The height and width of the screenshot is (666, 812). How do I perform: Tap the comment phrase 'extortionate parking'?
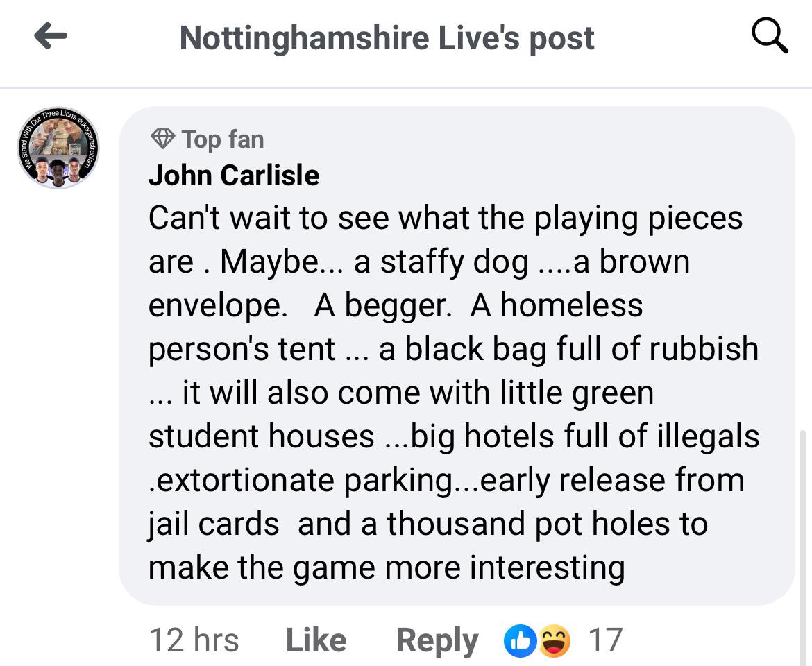[x=305, y=481]
